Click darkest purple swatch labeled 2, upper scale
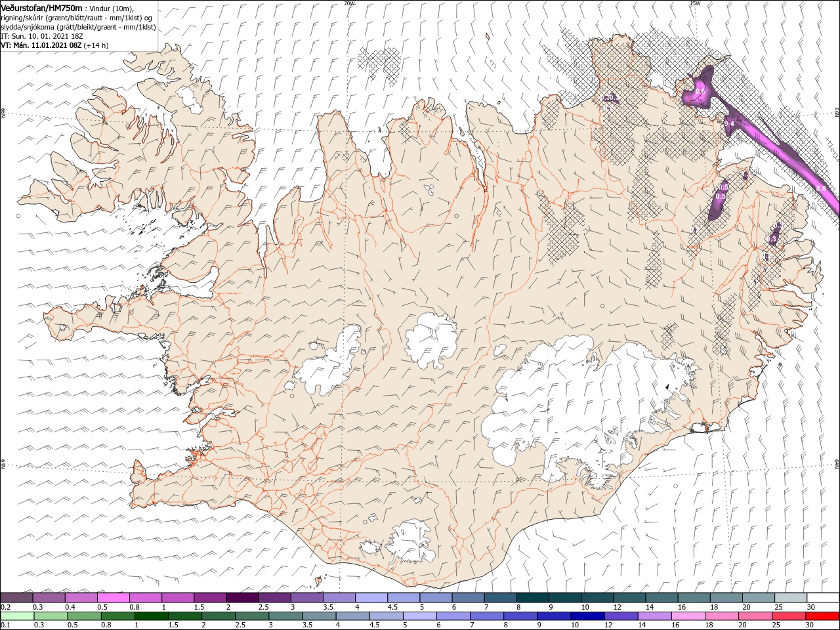This screenshot has width=840, height=630. tap(242, 598)
